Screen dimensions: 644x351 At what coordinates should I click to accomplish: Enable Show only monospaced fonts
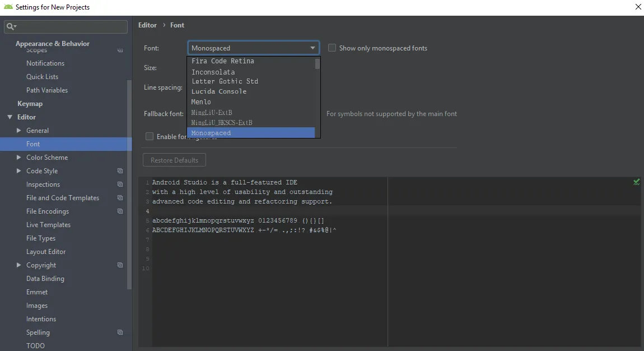332,48
